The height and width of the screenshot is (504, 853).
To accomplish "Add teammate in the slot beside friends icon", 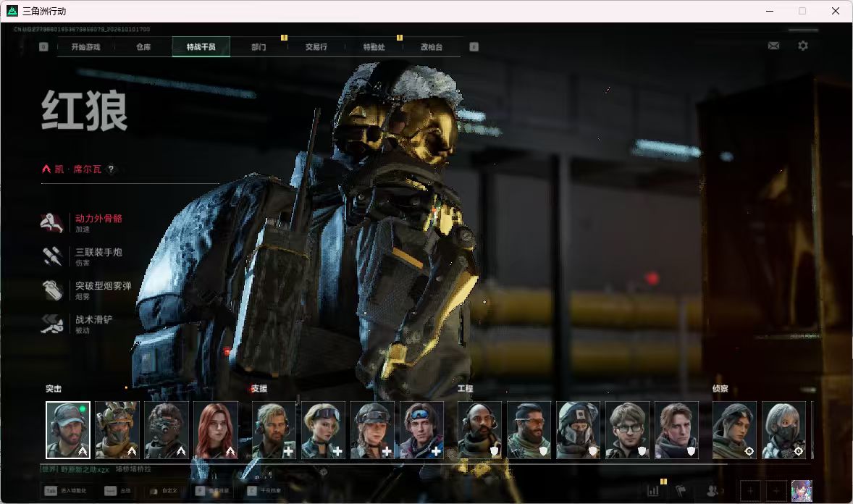I will 750,491.
